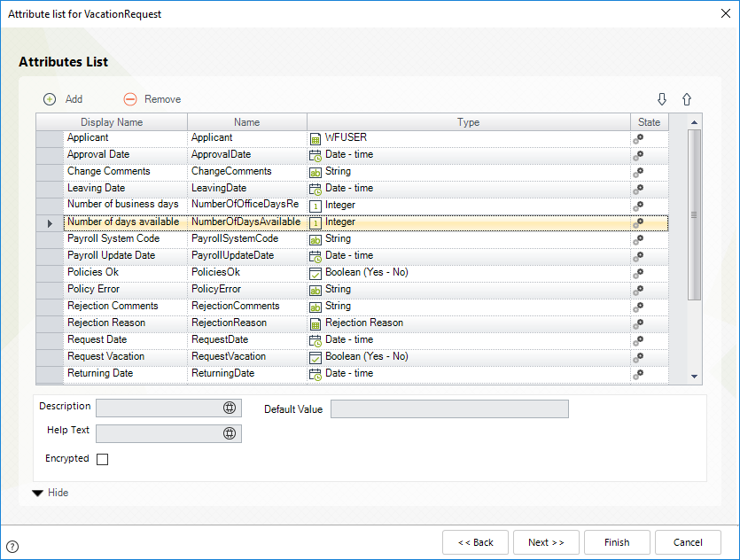740x560 pixels.
Task: Select the Applicant display name cell
Action: 126,137
